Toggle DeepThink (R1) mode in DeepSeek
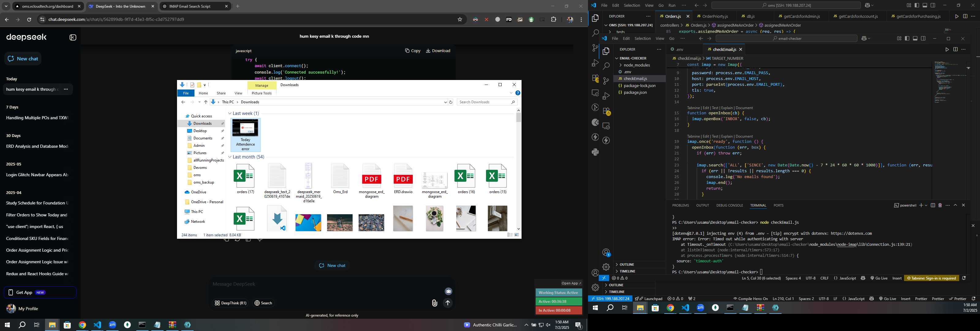 230,303
